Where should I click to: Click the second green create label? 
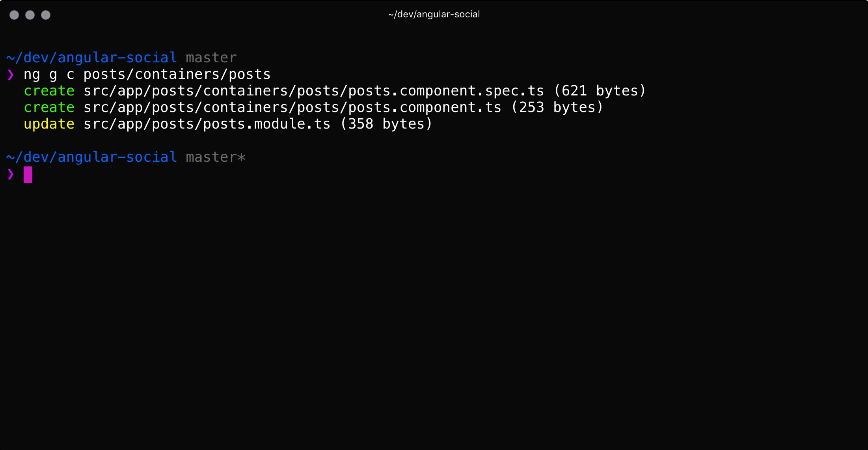(x=49, y=108)
